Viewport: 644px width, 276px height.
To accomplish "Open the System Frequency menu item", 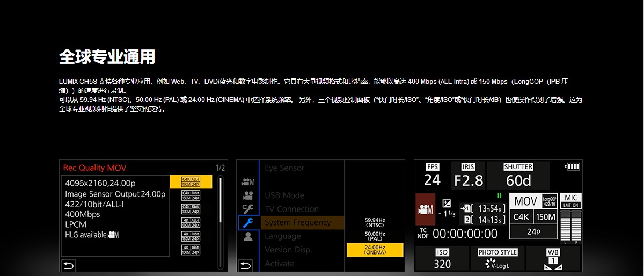I will click(x=297, y=223).
